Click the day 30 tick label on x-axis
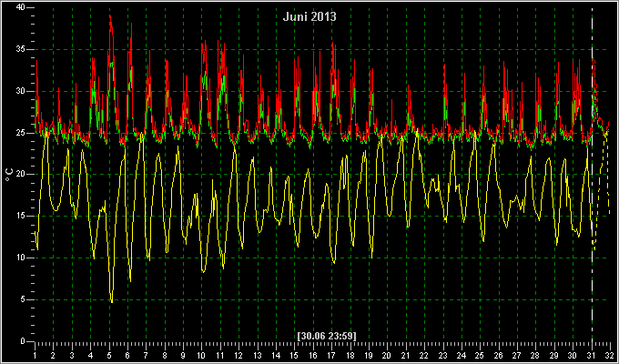Screen dimensions: 619x364 click(x=572, y=355)
